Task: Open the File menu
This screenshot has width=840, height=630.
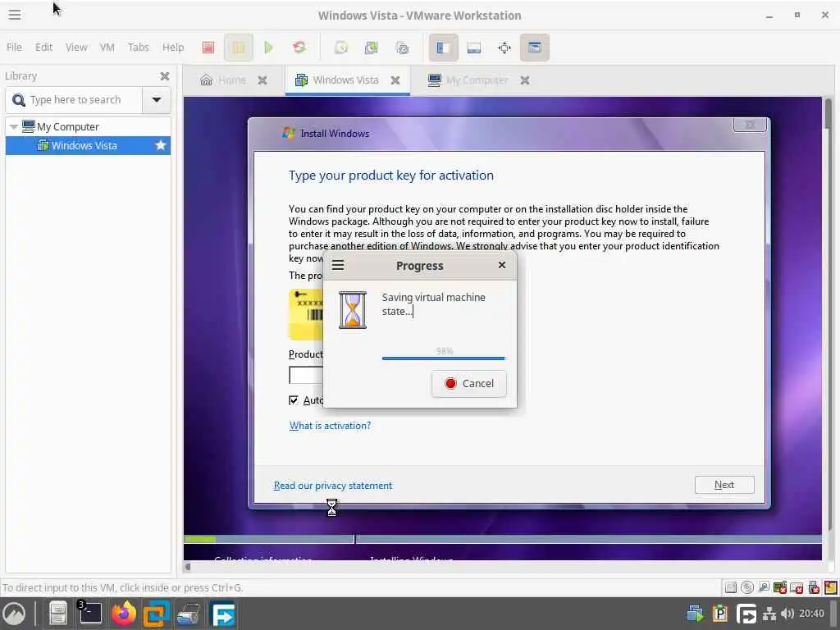Action: coord(14,47)
